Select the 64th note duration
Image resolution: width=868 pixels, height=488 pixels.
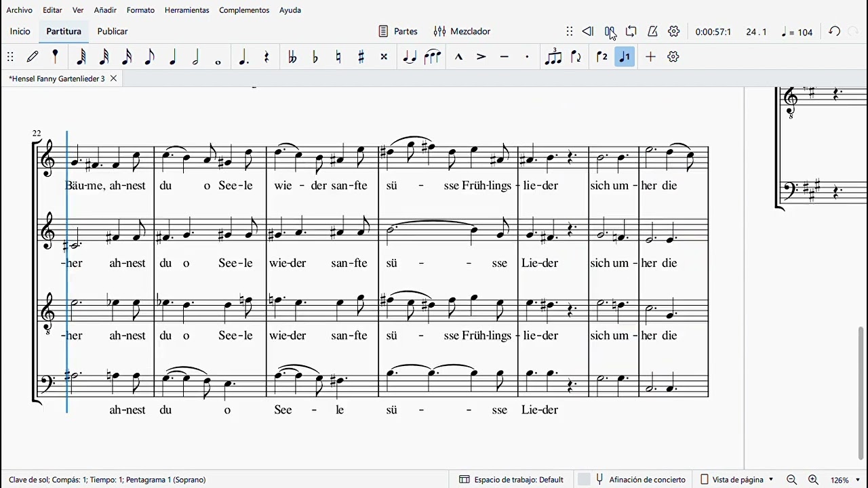point(81,57)
